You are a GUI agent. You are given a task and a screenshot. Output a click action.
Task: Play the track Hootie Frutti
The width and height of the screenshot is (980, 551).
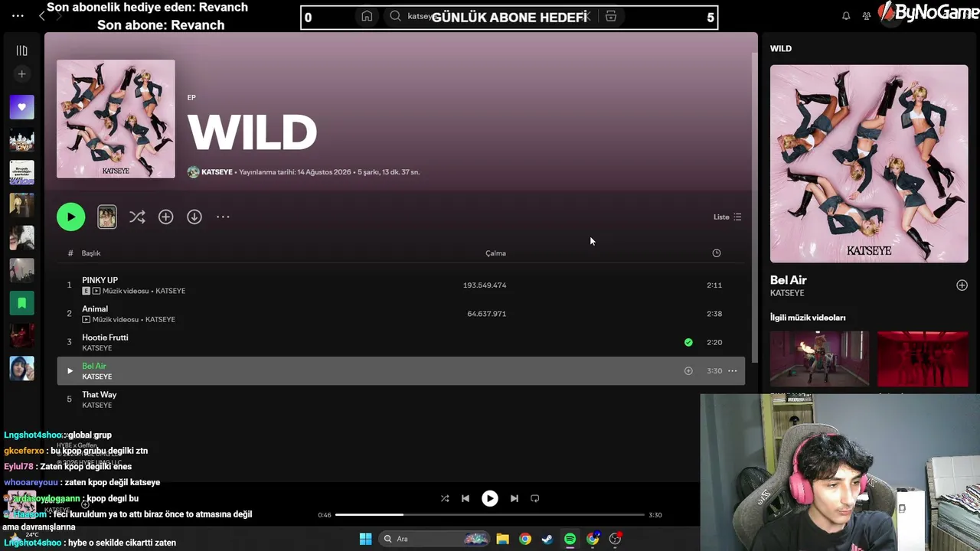pos(105,337)
